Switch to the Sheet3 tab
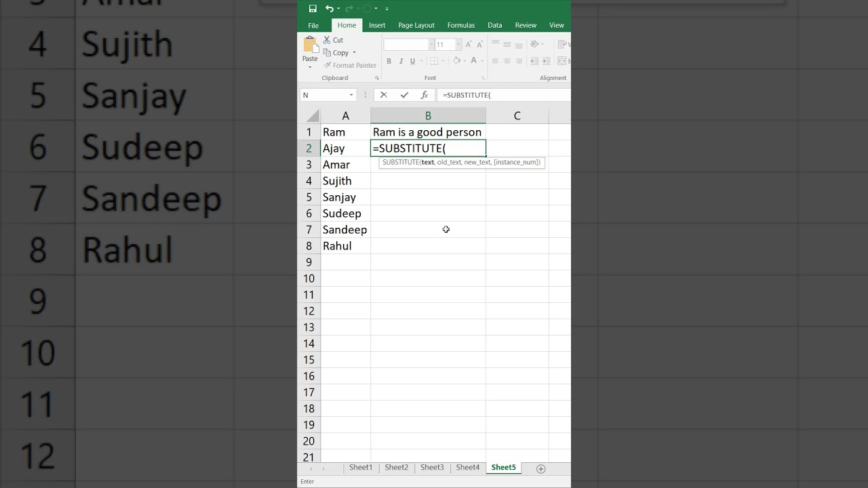868x488 pixels. [432, 468]
